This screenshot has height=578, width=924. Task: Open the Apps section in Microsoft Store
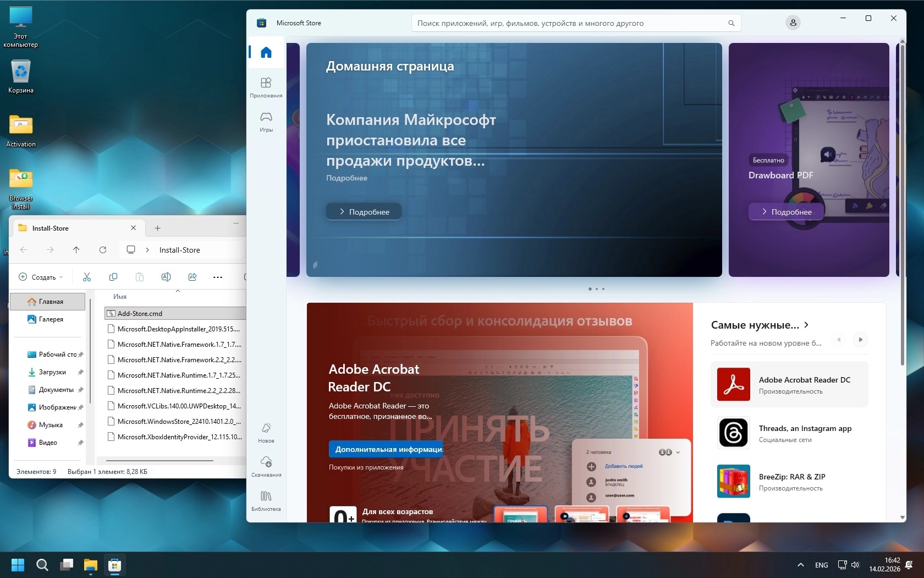coord(266,87)
